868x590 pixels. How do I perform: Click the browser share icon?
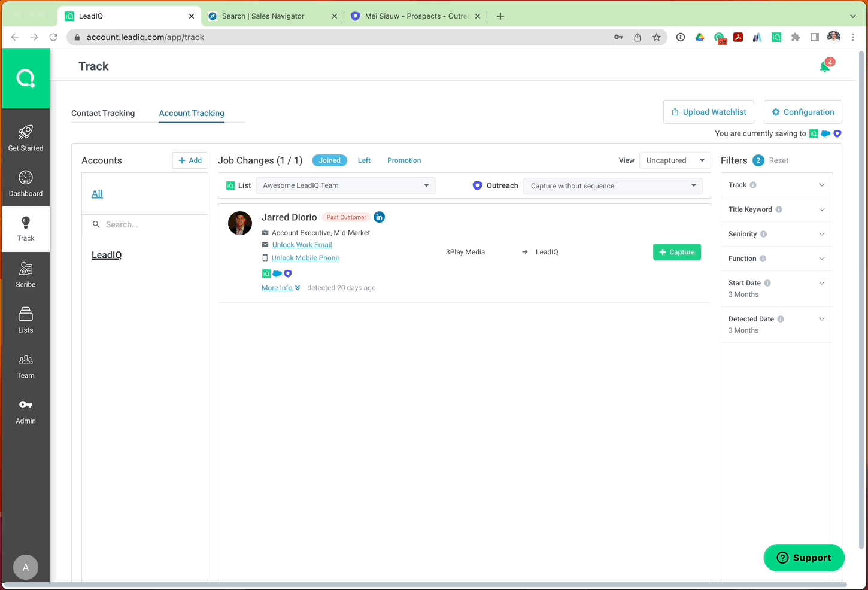[x=638, y=37]
